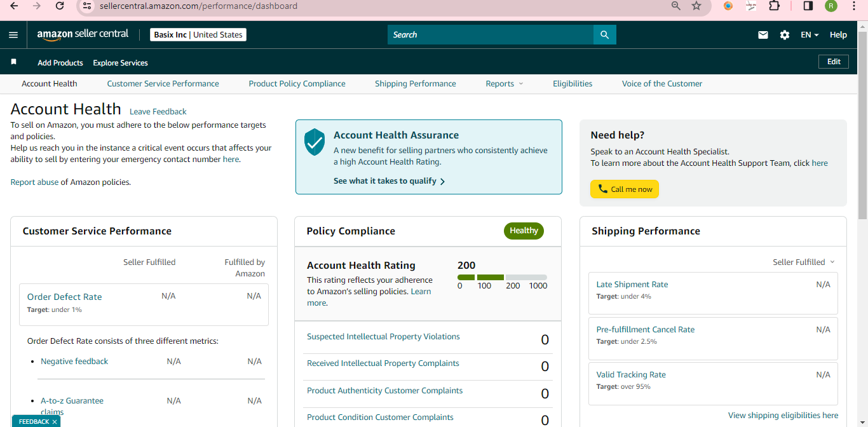Viewport: 868px width, 427px height.
Task: Click the browser forward arrow
Action: [37, 6]
